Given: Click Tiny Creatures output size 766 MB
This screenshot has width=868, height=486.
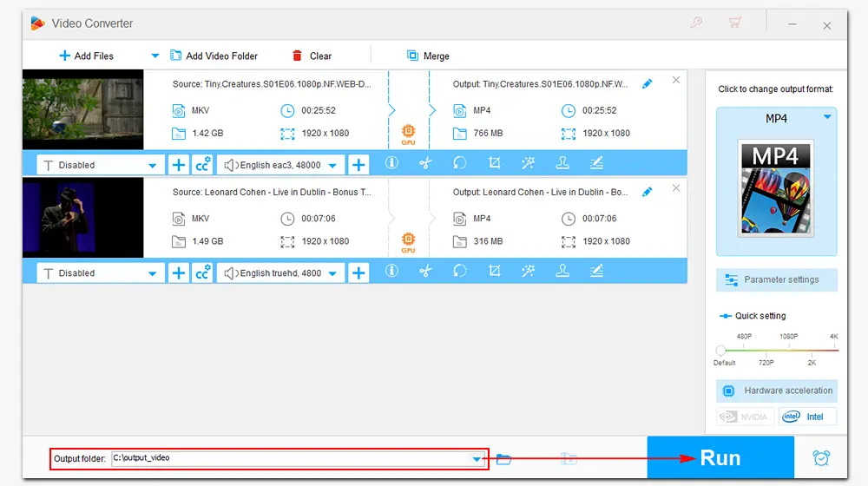Looking at the screenshot, I should click(488, 134).
